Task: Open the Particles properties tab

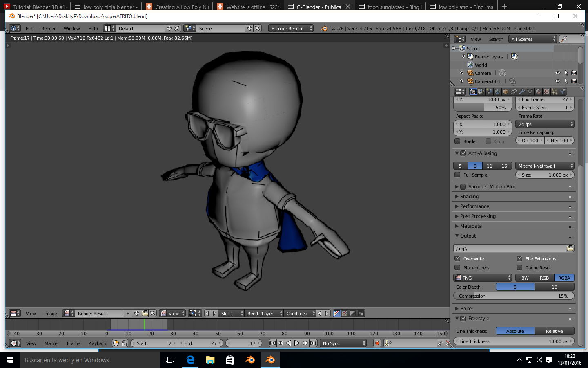Action: [555, 92]
